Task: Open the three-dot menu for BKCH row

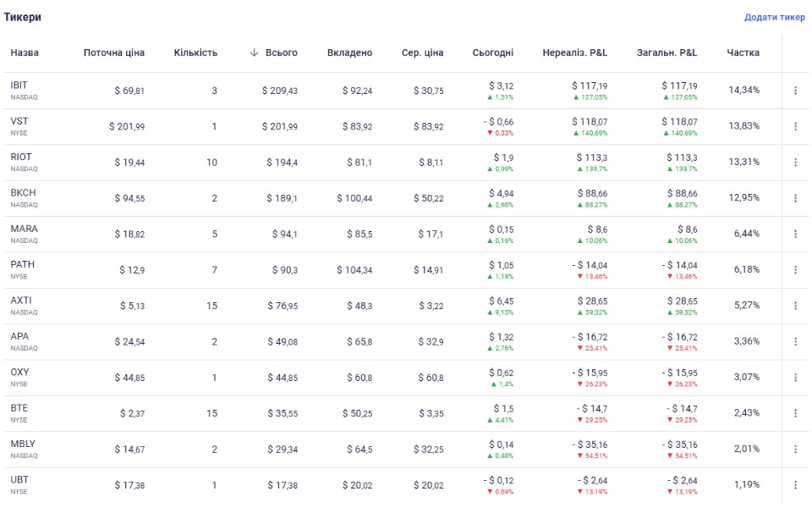Action: pos(795,198)
